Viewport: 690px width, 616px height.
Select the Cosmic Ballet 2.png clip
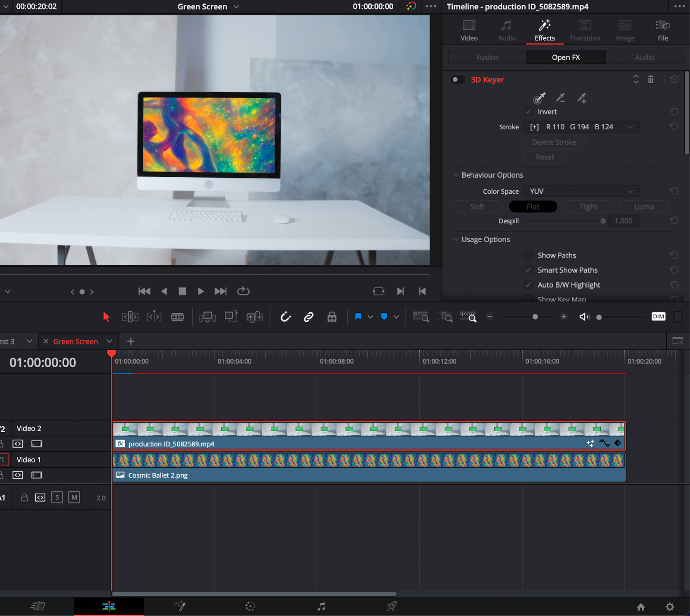coord(367,467)
